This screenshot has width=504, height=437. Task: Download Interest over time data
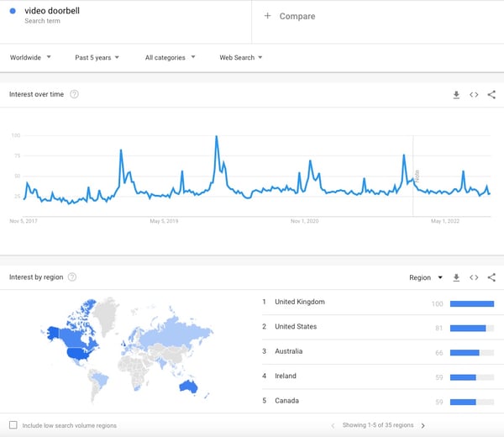point(456,94)
